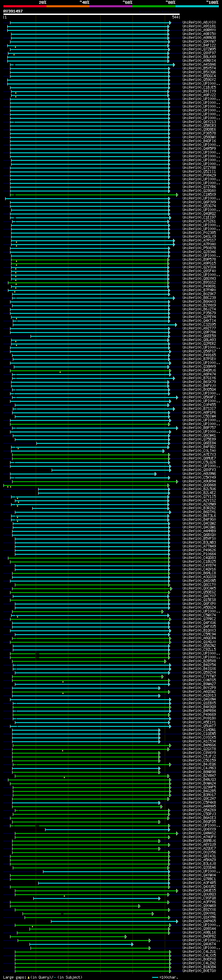
Task: Open hit UniRef100_C5LQ26
Action: (x=199, y=462)
